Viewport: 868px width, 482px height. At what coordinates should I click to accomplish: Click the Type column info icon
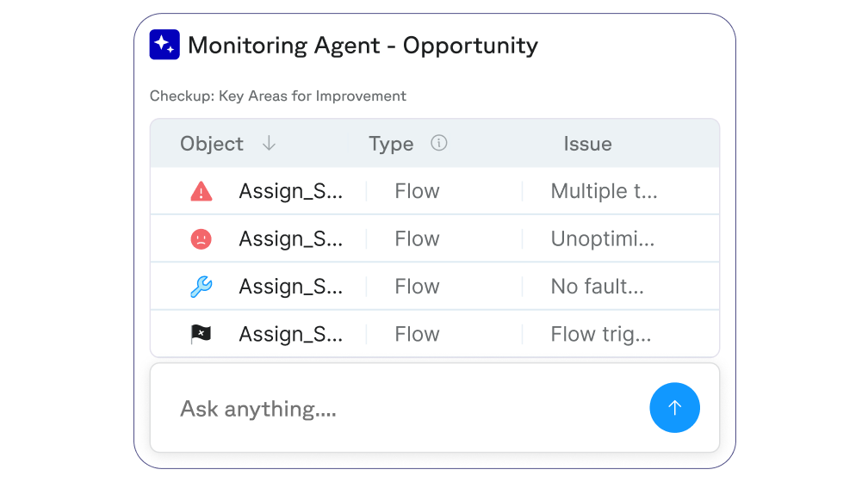click(439, 144)
